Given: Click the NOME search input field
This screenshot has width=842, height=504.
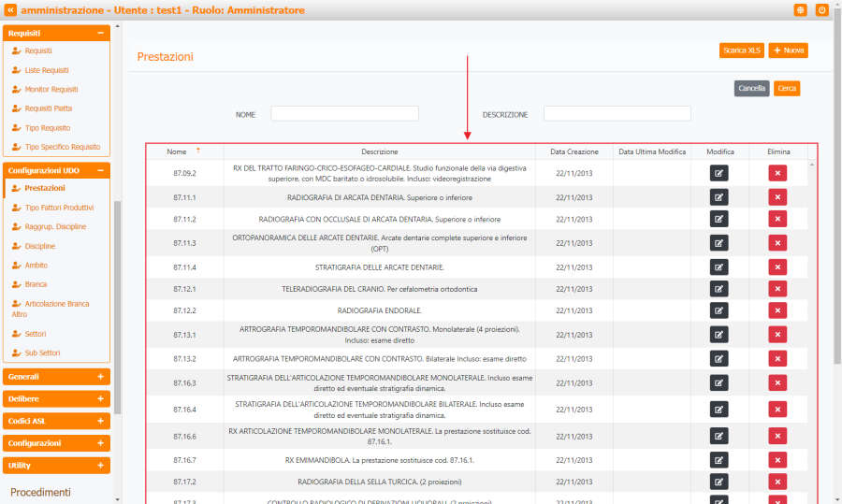Looking at the screenshot, I should pyautogui.click(x=344, y=114).
